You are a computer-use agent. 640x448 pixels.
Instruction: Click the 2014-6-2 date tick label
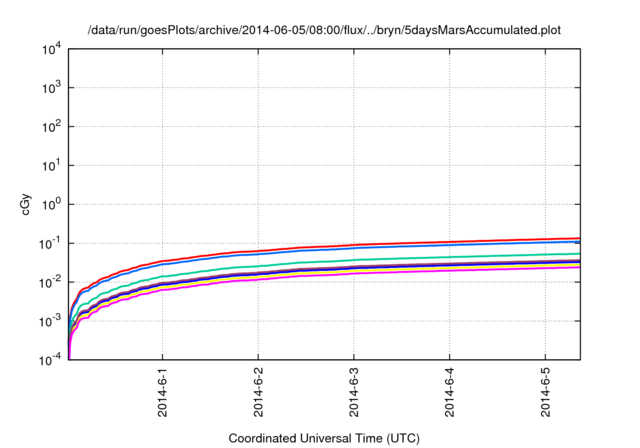(x=258, y=392)
